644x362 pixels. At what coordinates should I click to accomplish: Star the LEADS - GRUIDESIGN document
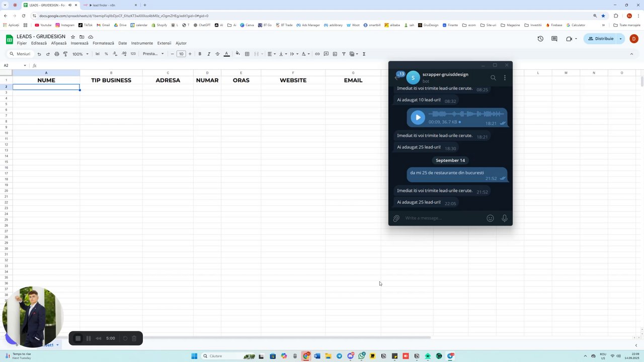(73, 37)
